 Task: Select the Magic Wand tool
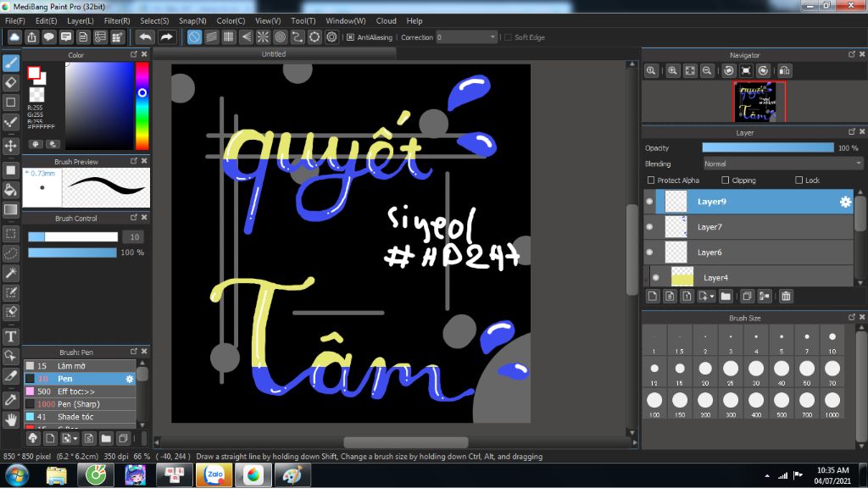point(10,273)
